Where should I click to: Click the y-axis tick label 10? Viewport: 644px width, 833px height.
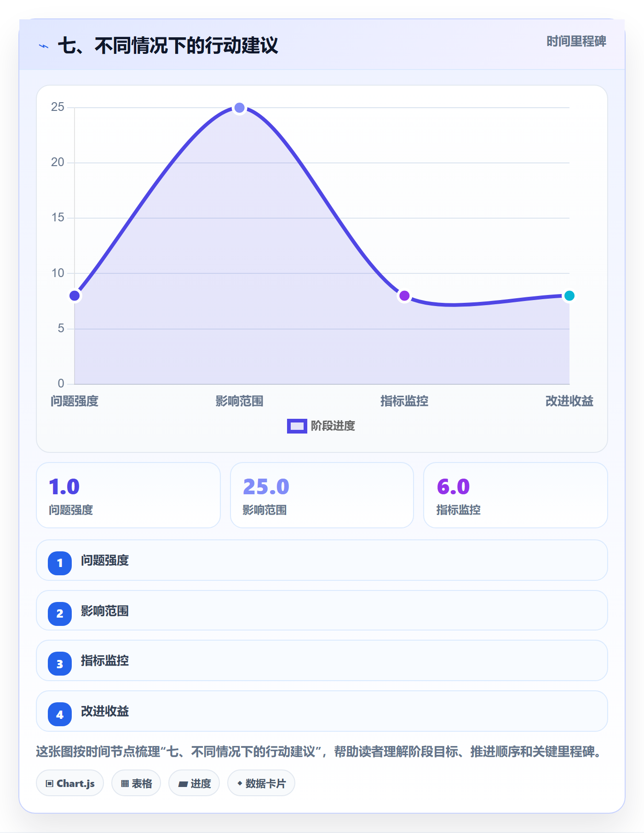coord(57,273)
